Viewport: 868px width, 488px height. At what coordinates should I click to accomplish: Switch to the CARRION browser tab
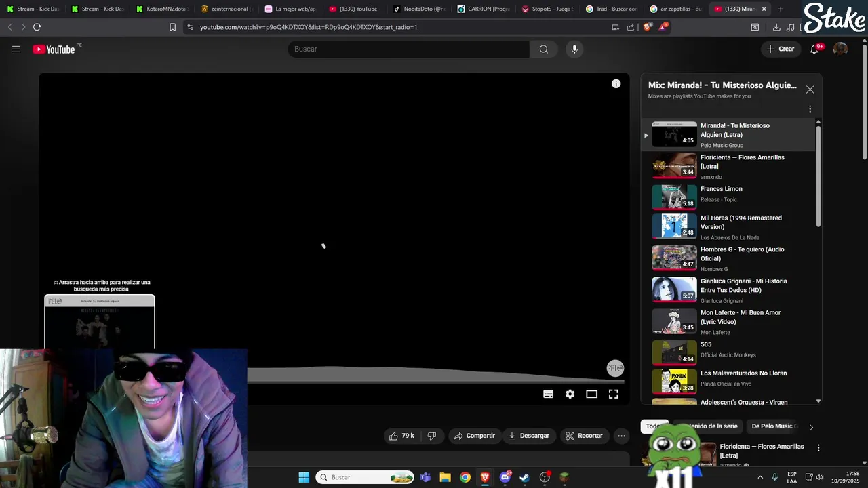point(484,9)
